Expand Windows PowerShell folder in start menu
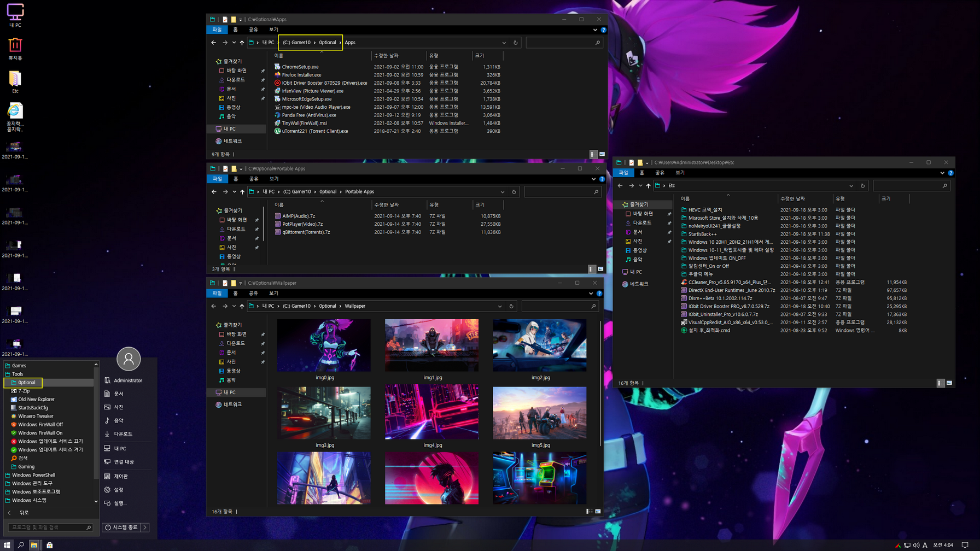The image size is (980, 551). click(33, 475)
